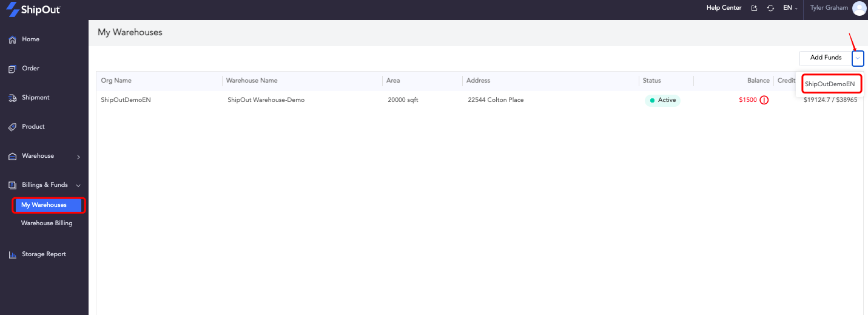868x315 pixels.
Task: Open Warehouse Billing submenu item
Action: tap(47, 223)
